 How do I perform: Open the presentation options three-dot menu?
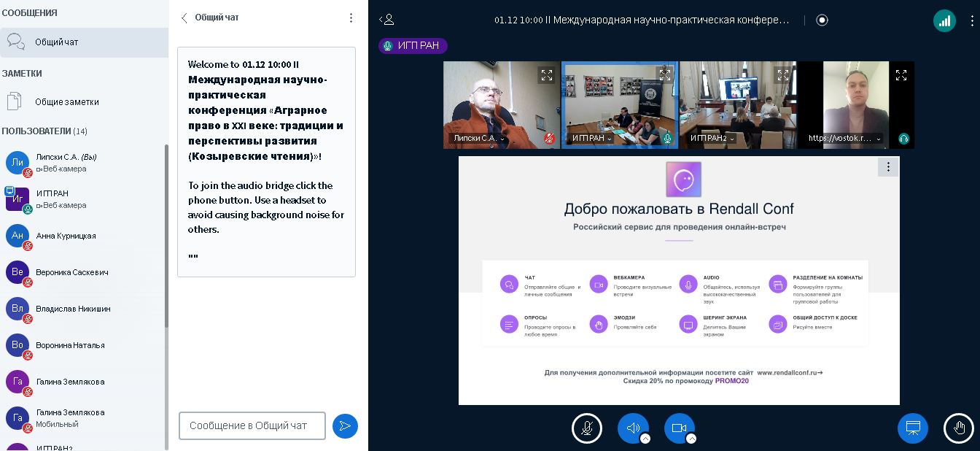(x=888, y=167)
